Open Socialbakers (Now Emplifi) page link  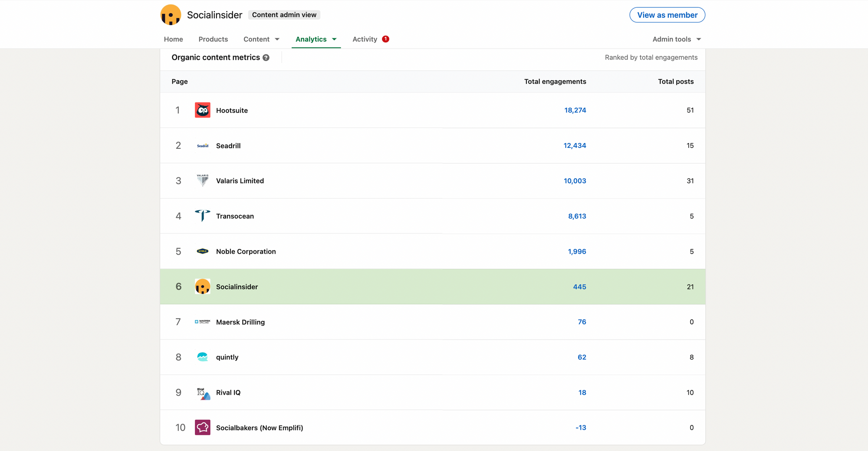260,428
